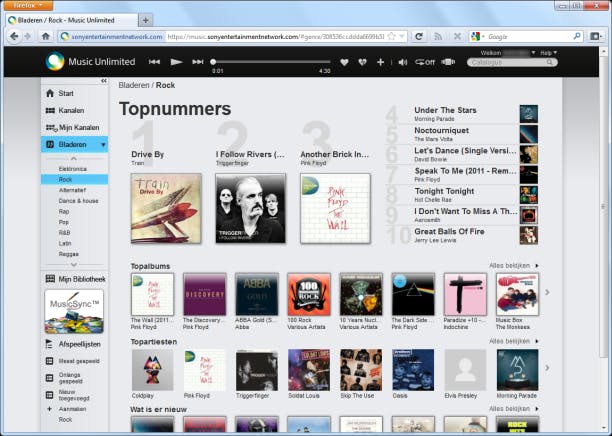Open Pink Floyd The Wall top song cover

[x=335, y=208]
